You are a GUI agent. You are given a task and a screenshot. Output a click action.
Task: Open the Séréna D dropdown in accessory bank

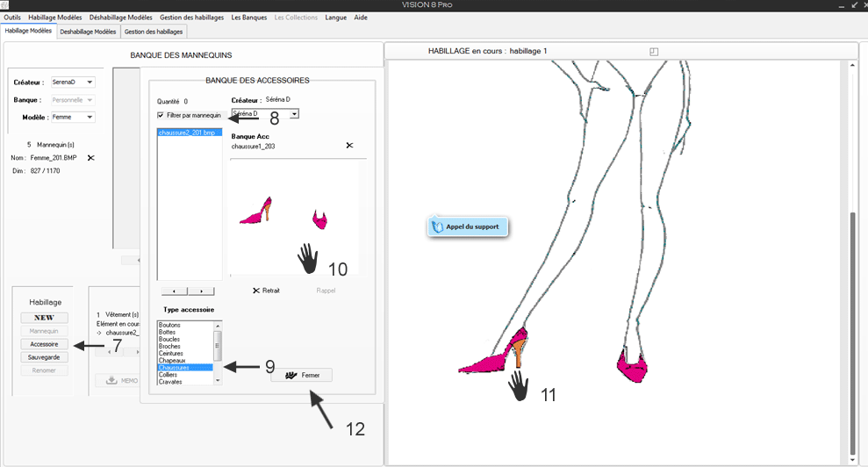[x=294, y=114]
